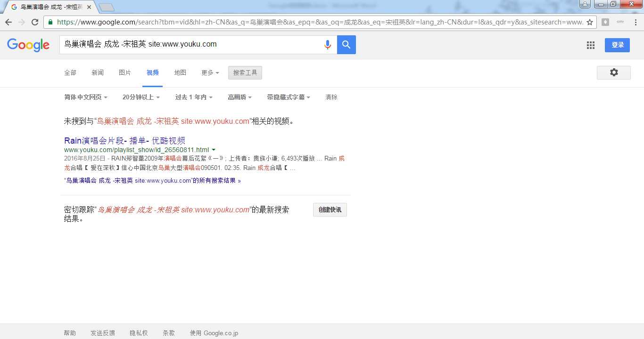Click the Google logo
644x339 pixels.
[28, 45]
